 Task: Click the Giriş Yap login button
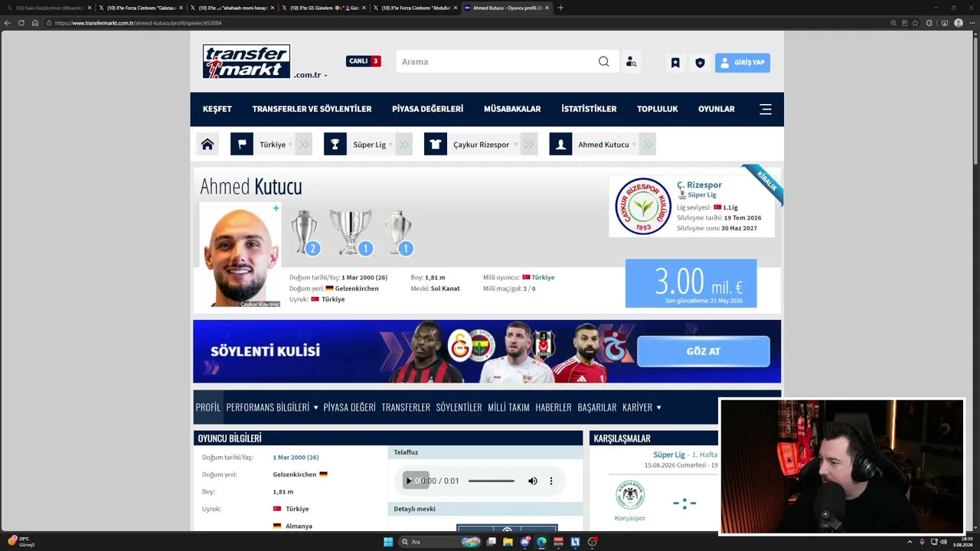click(x=743, y=63)
